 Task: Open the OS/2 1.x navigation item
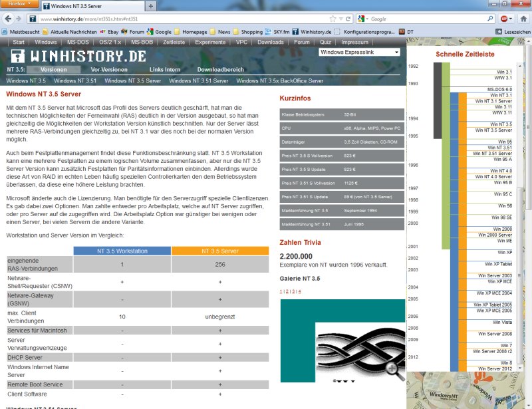point(110,42)
